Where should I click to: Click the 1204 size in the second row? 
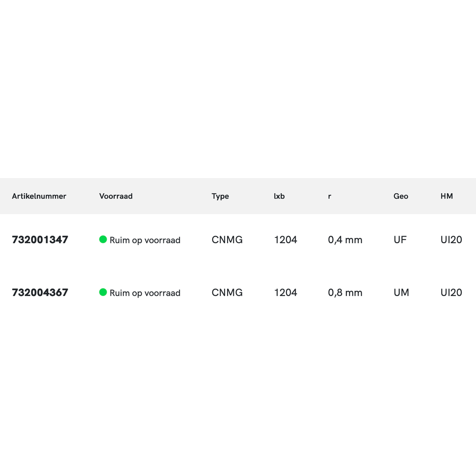(x=286, y=293)
